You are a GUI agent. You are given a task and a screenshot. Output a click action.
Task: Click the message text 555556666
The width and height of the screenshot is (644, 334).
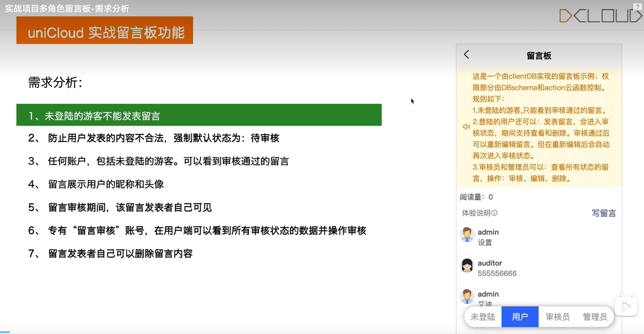click(497, 273)
